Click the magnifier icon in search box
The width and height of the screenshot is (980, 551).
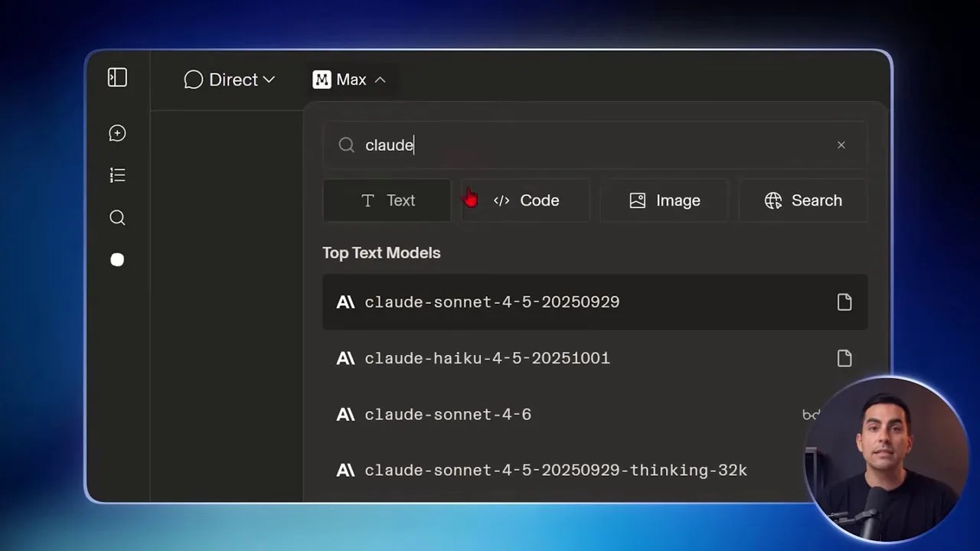pyautogui.click(x=347, y=145)
